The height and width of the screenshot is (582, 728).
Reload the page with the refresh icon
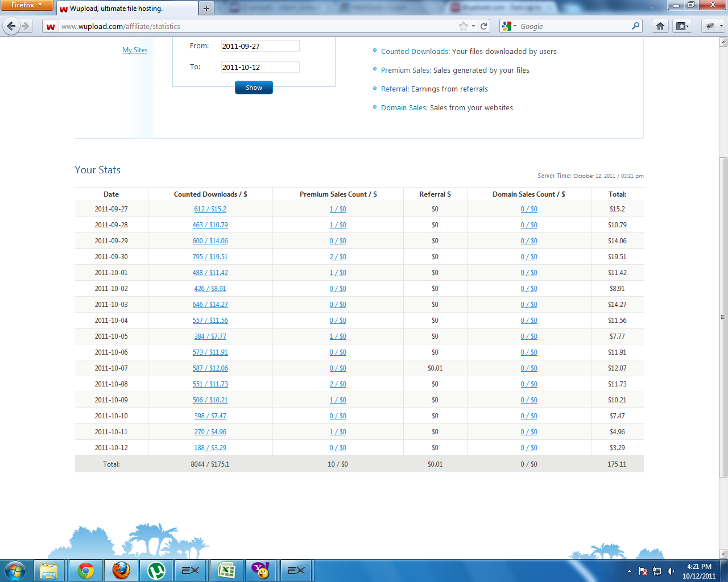(x=484, y=26)
